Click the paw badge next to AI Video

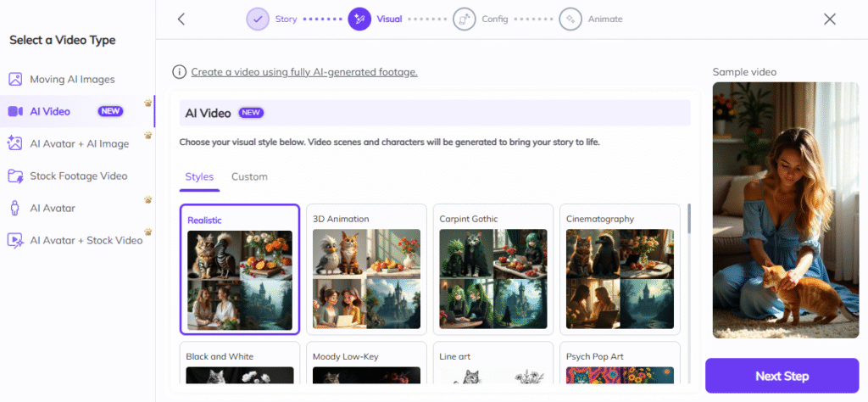click(x=147, y=103)
